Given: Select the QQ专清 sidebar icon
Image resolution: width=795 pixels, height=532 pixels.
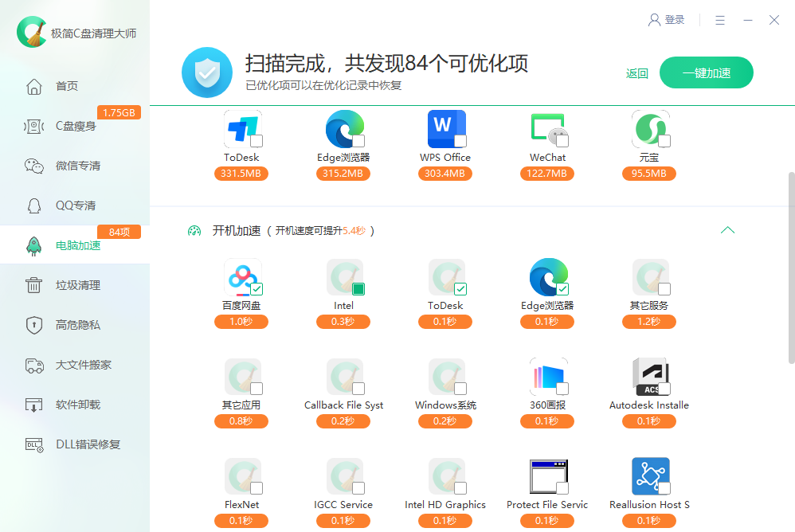Looking at the screenshot, I should (x=33, y=205).
